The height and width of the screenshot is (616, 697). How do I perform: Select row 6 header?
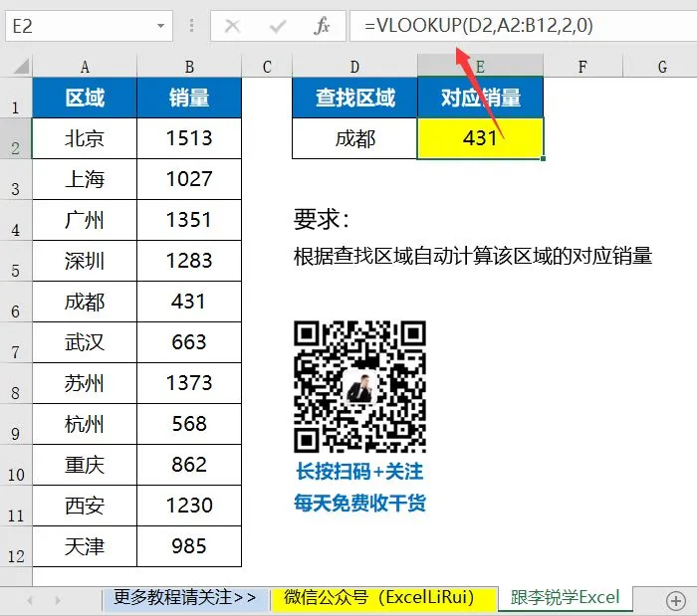coord(16,302)
